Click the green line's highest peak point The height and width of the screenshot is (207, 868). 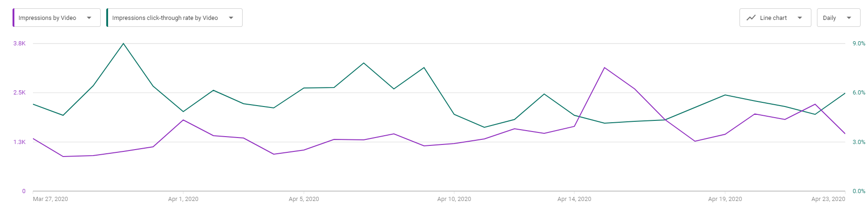[123, 44]
